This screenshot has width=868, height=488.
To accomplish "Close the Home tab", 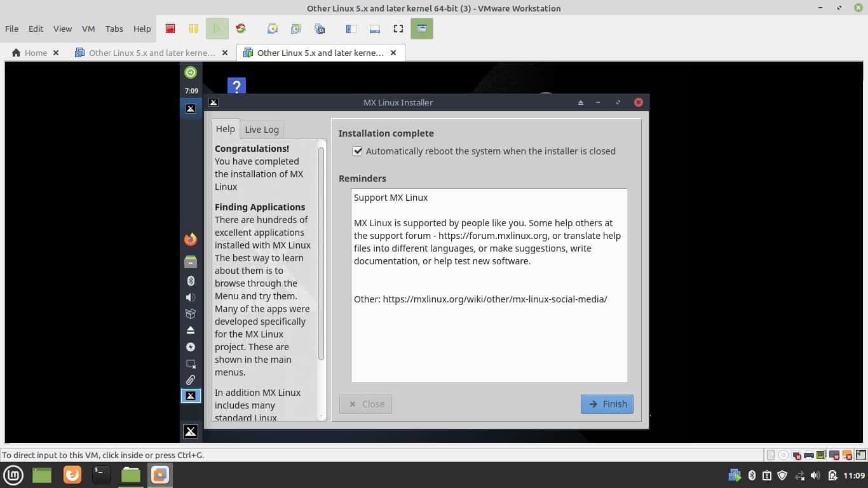I will [x=56, y=53].
